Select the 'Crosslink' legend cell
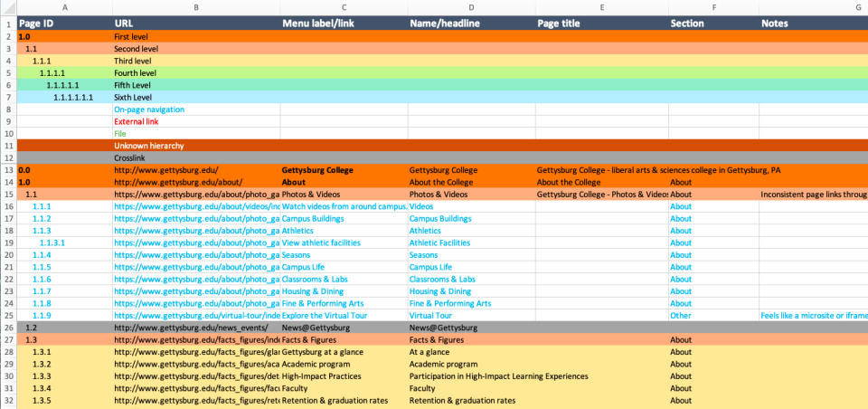The height and width of the screenshot is (409, 868). [196, 158]
